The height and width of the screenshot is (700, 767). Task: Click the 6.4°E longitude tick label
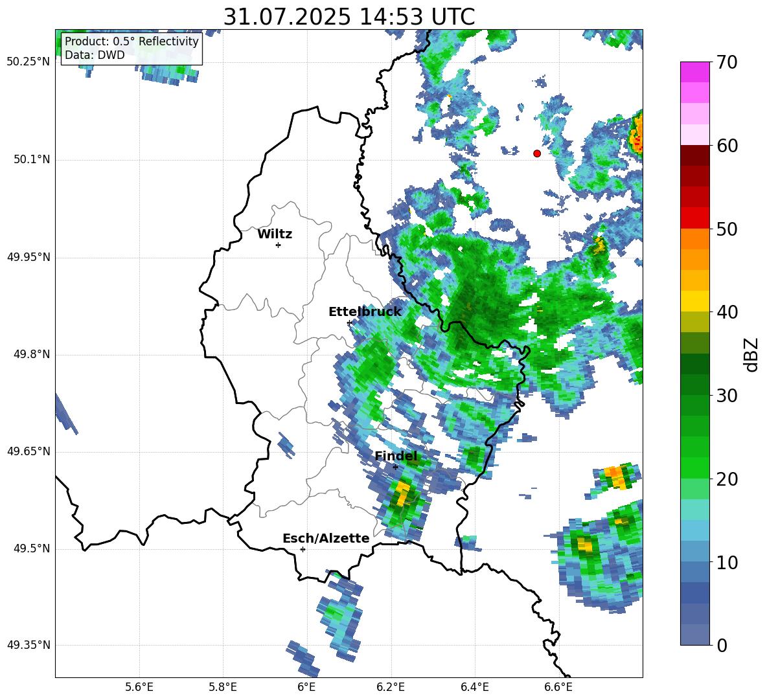(x=474, y=687)
